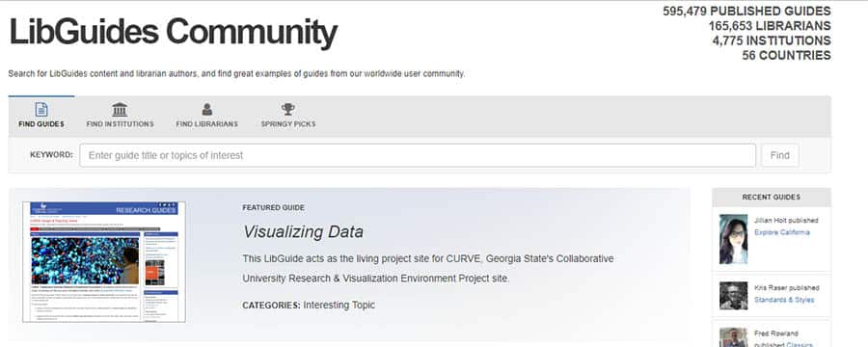Image resolution: width=868 pixels, height=347 pixels.
Task: Click the Find button
Action: [x=780, y=155]
